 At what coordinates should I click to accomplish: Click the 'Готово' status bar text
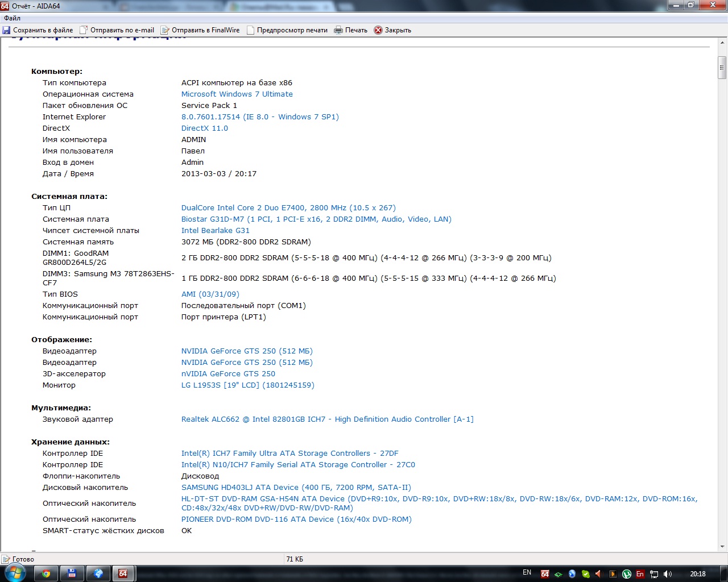23,559
